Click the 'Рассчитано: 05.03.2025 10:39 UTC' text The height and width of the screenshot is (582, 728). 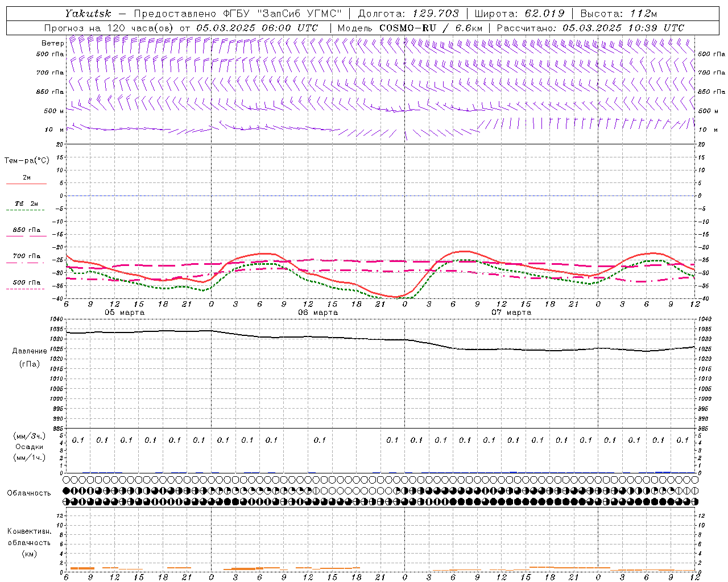coord(590,28)
